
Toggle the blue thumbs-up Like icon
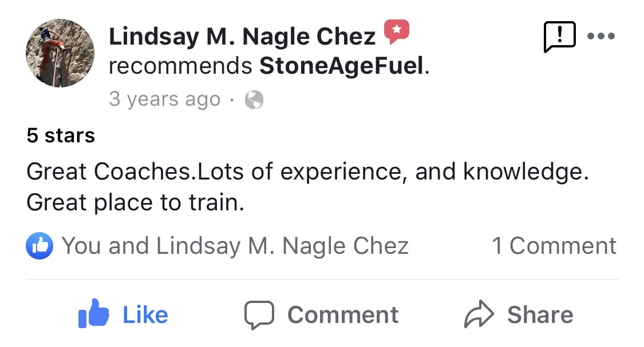click(93, 314)
